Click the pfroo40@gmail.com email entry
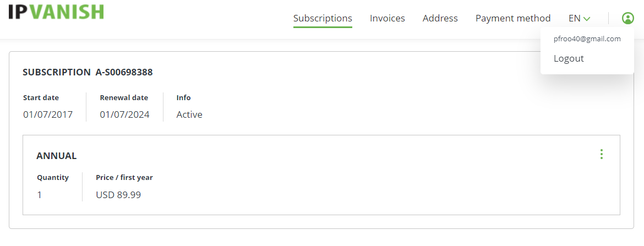 [x=587, y=39]
